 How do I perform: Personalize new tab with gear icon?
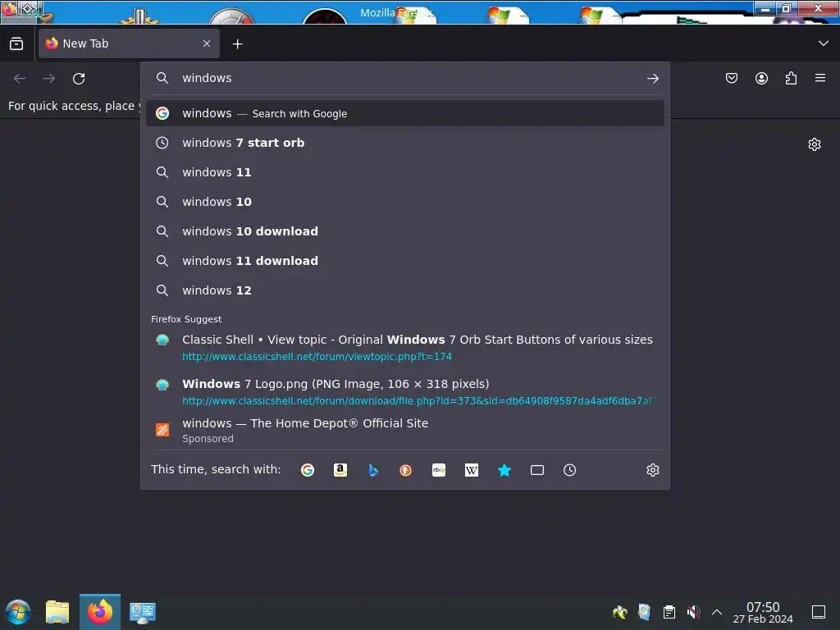point(815,144)
